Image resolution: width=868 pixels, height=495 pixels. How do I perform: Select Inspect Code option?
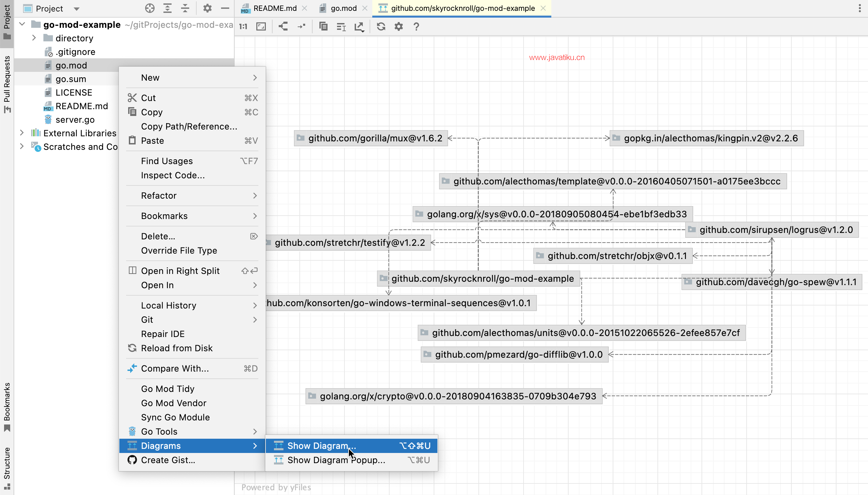pyautogui.click(x=192, y=175)
